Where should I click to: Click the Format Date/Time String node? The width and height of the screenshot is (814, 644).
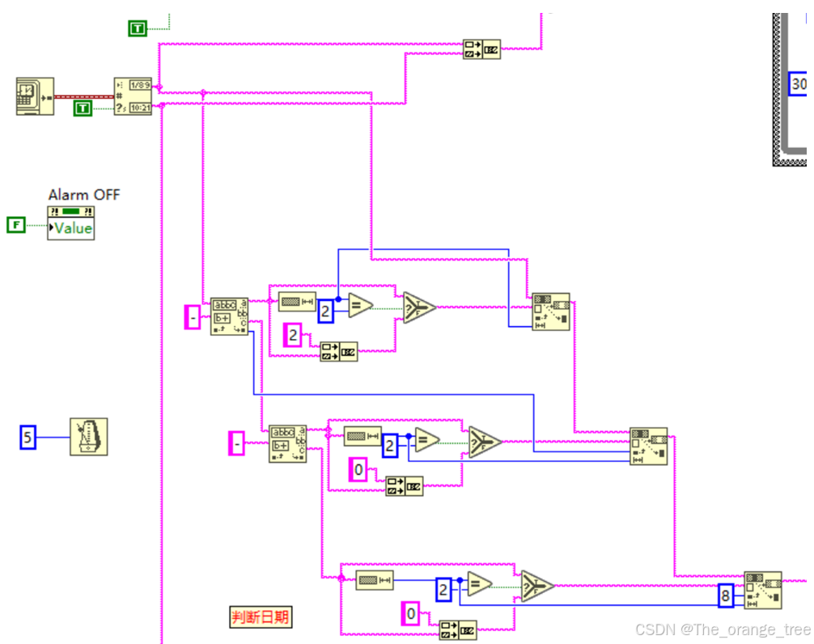[133, 96]
